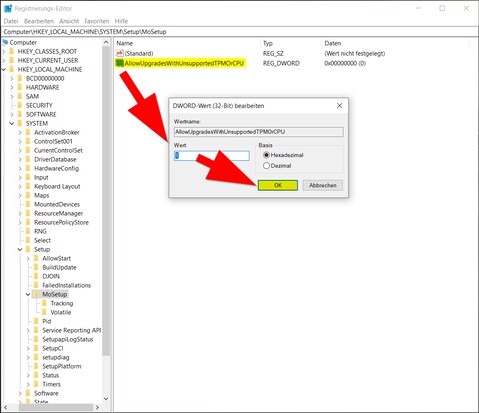This screenshot has height=413, width=479.
Task: Click the HKEY_LOCAL_MACHINE folder icon
Action: coord(12,69)
